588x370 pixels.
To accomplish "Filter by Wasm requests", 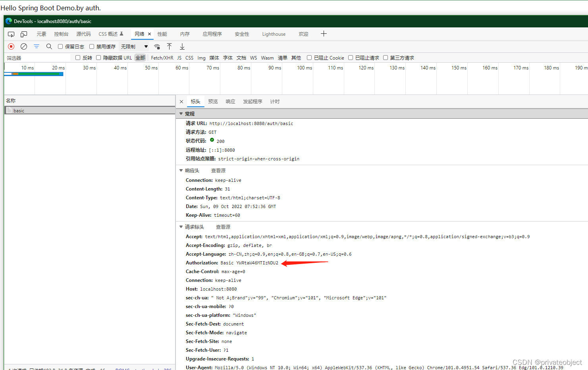I will [x=267, y=58].
